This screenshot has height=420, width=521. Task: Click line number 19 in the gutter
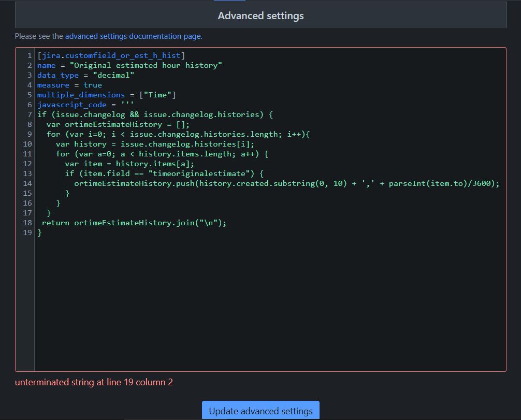coord(27,233)
